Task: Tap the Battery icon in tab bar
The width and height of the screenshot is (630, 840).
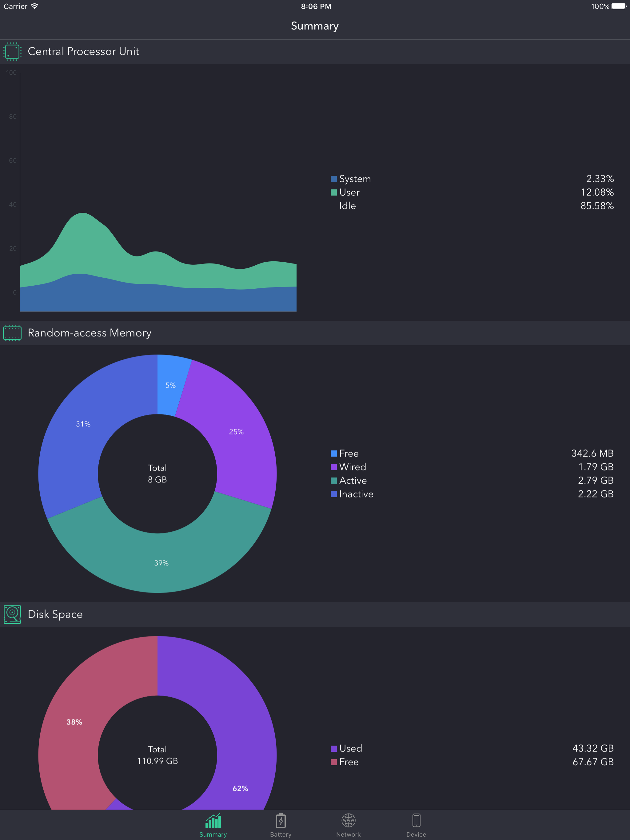Action: point(281,820)
